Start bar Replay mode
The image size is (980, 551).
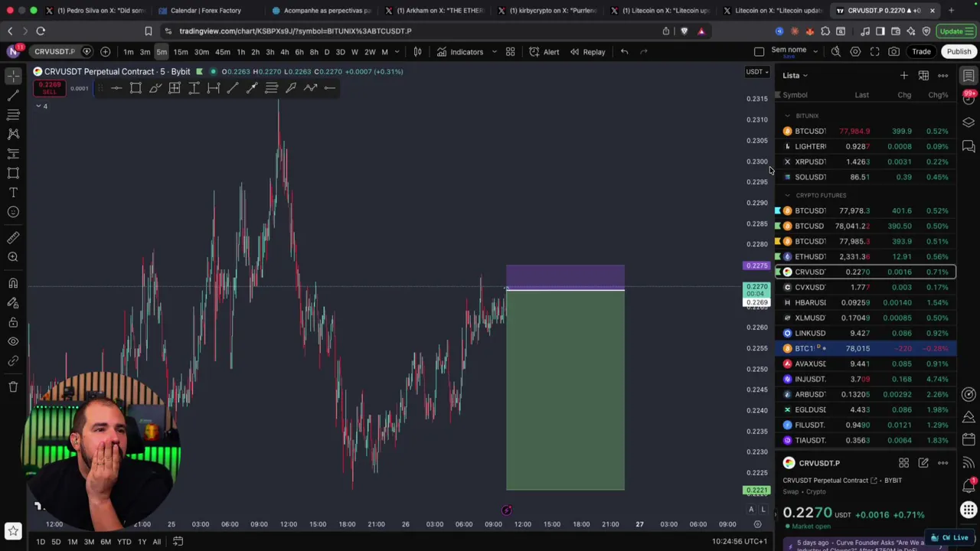point(587,51)
